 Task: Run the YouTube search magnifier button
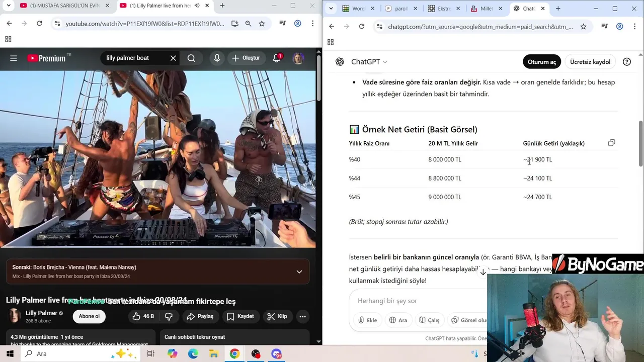pos(191,58)
